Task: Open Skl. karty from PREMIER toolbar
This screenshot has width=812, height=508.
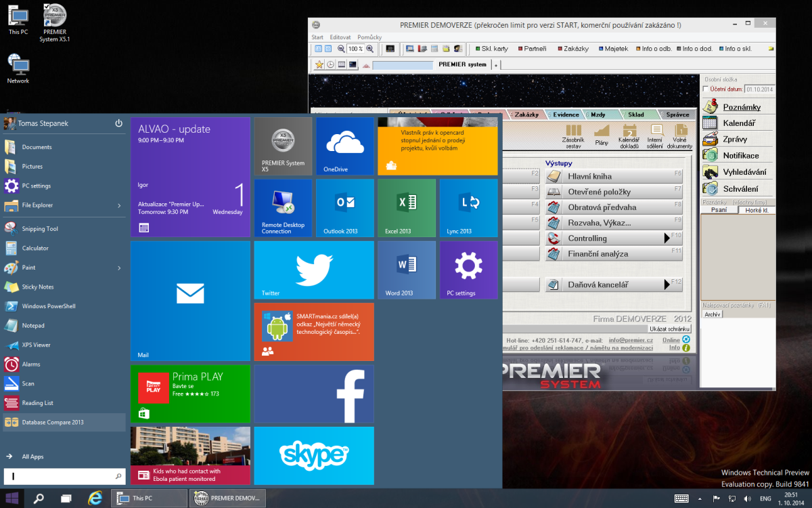Action: (x=491, y=49)
